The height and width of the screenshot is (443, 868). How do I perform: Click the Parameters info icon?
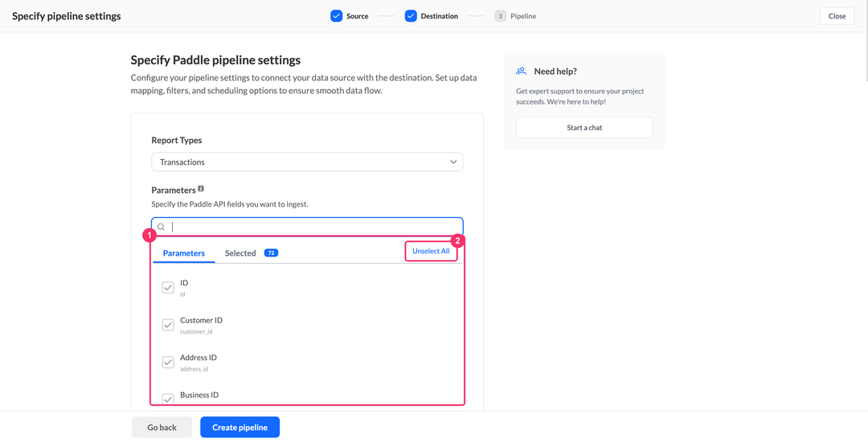point(201,189)
